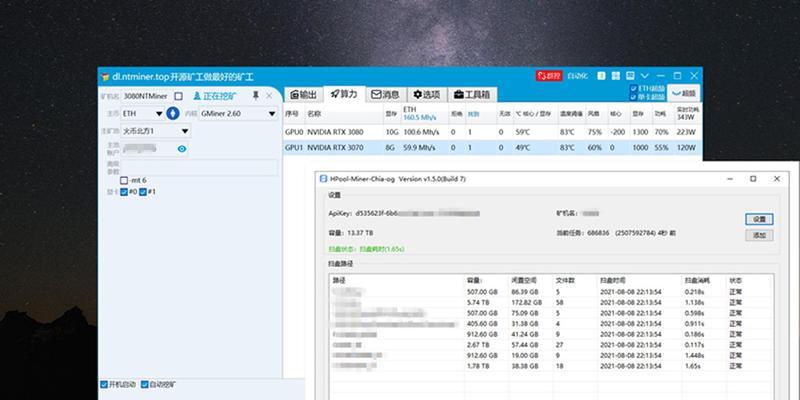Select the 5.74 TB row in HPool list
This screenshot has width=800, height=400.
(x=551, y=303)
